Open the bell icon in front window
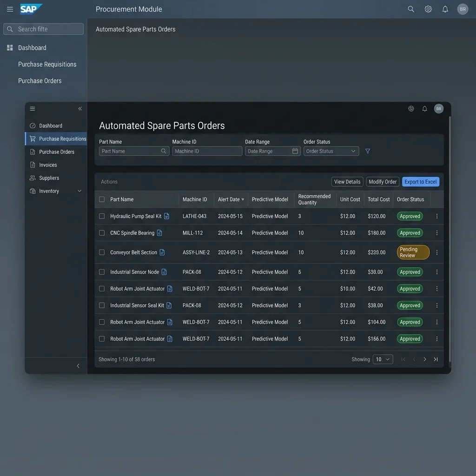 (425, 109)
